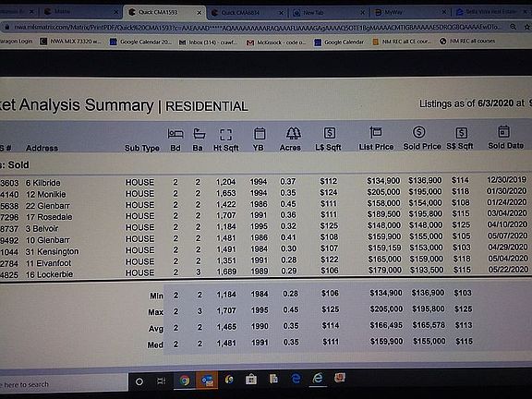Open Microsoft Edge from the taskbar
This screenshot has width=532, height=399.
296,379
